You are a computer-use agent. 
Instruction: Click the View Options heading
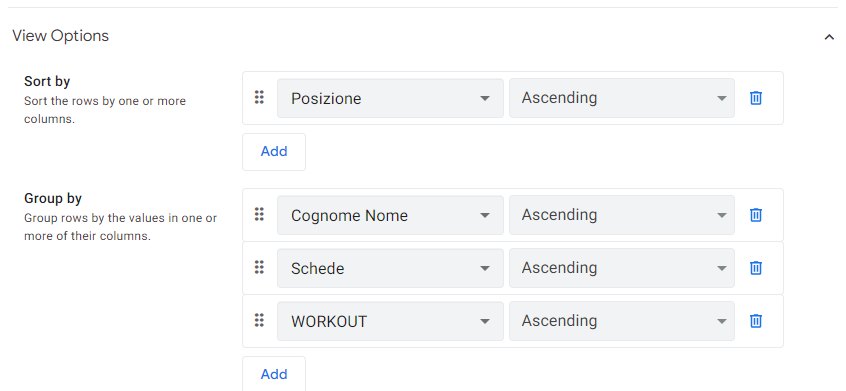pyautogui.click(x=60, y=36)
